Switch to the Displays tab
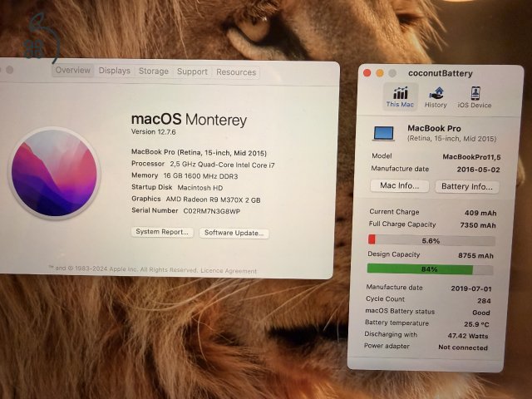Screen dimensions: 532x399 [115, 71]
